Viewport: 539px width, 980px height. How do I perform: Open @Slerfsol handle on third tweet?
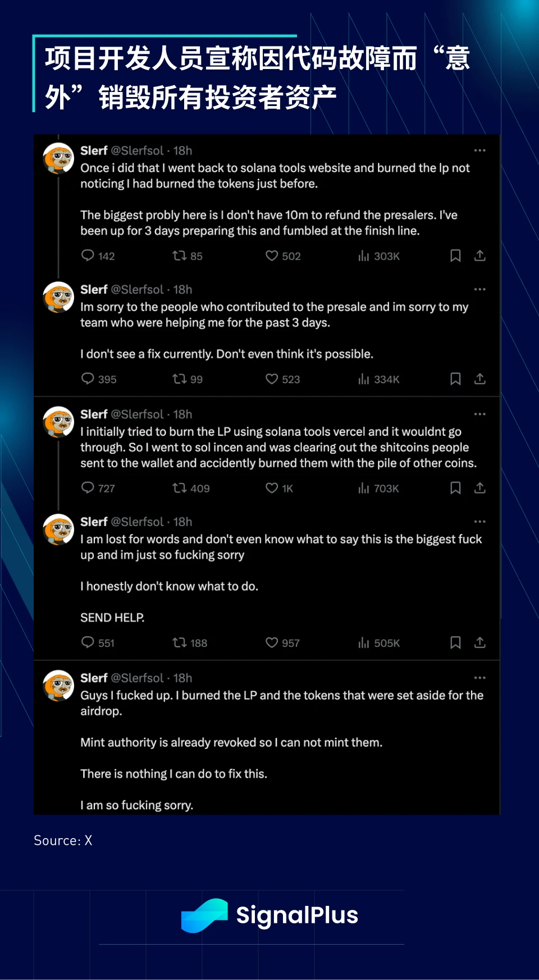137,414
